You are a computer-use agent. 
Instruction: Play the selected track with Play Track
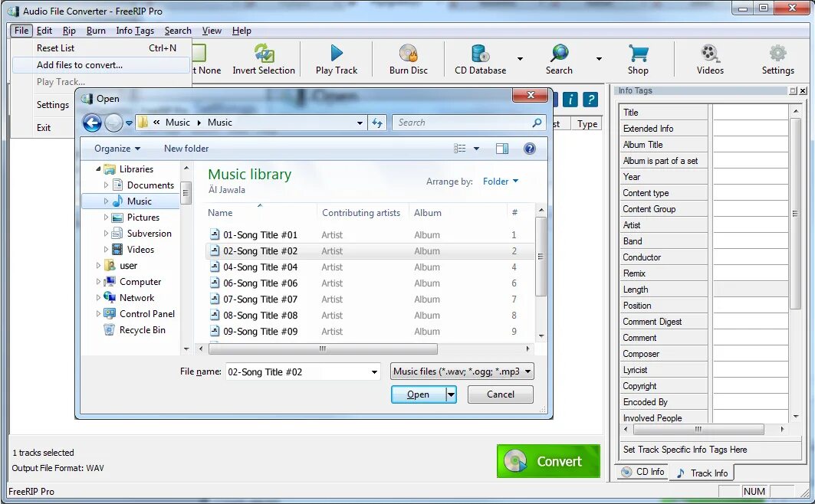(x=337, y=60)
